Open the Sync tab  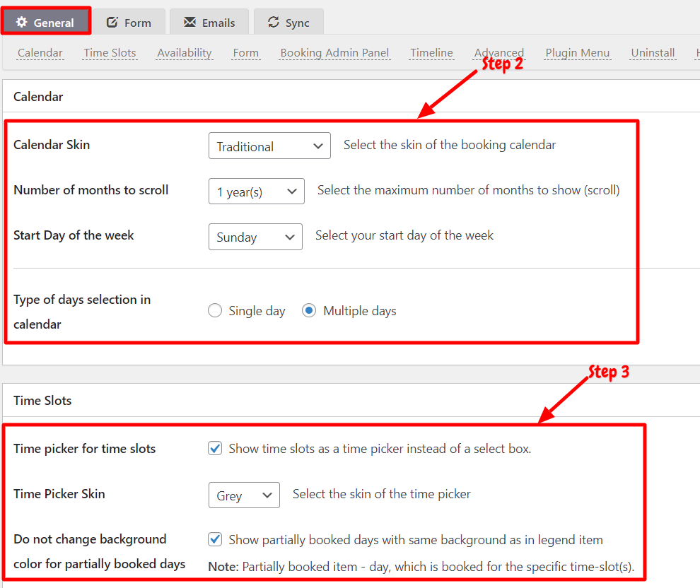pos(289,22)
